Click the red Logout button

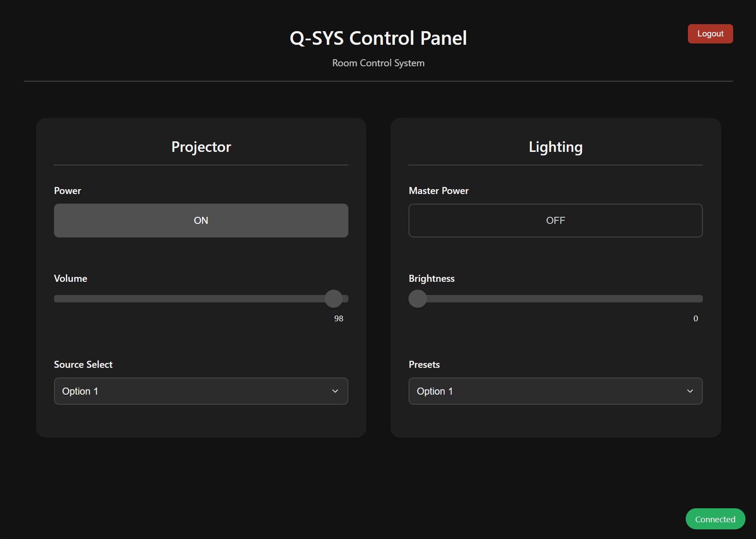(x=710, y=34)
